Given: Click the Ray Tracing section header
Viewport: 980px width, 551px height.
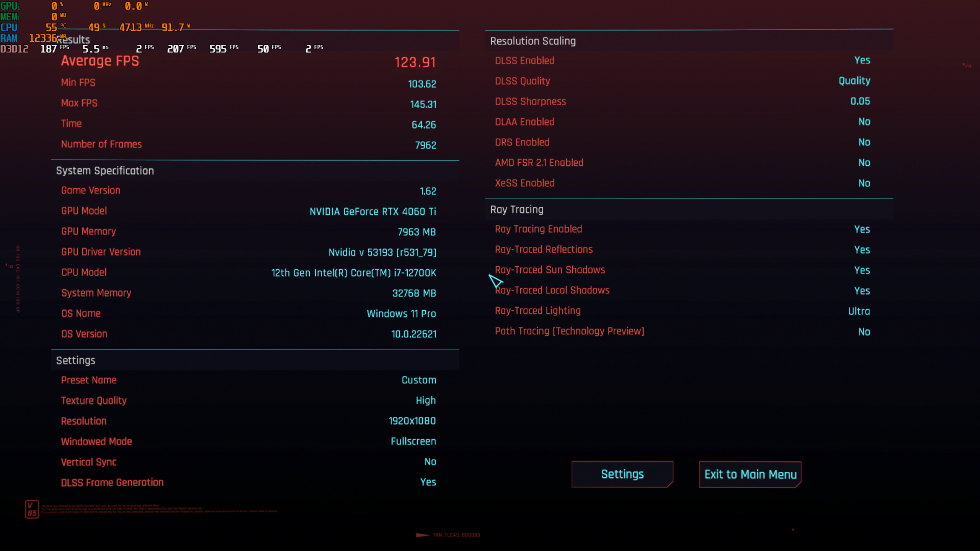Looking at the screenshot, I should click(517, 210).
